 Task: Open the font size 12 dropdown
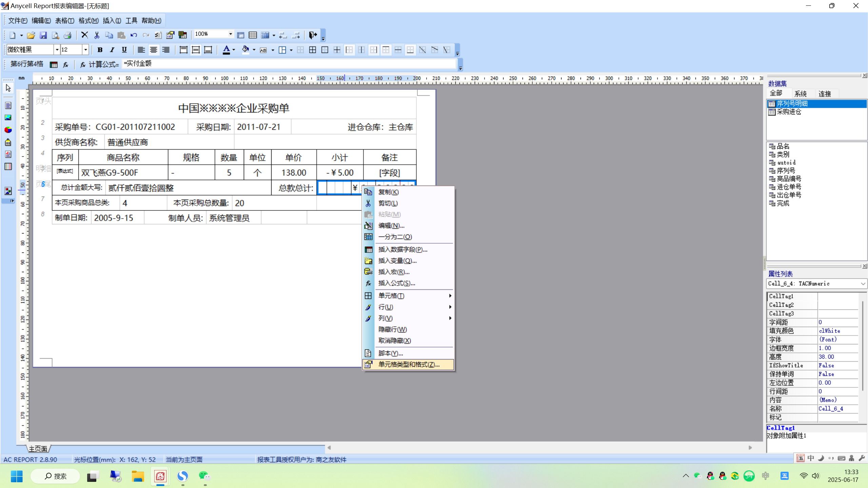[85, 50]
